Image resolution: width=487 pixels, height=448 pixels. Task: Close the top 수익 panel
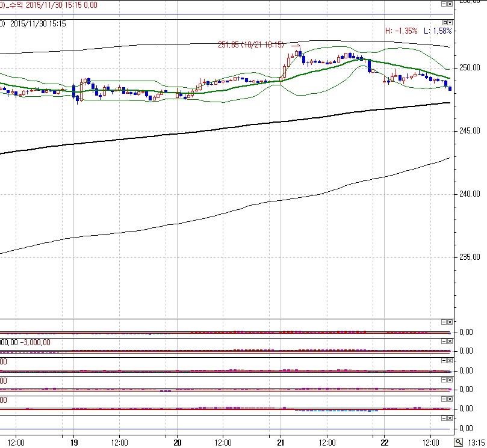click(450, 4)
